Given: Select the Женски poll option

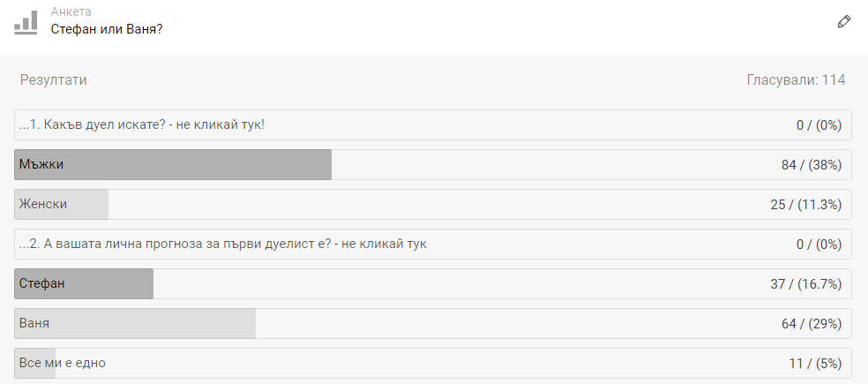Looking at the screenshot, I should coord(433,204).
